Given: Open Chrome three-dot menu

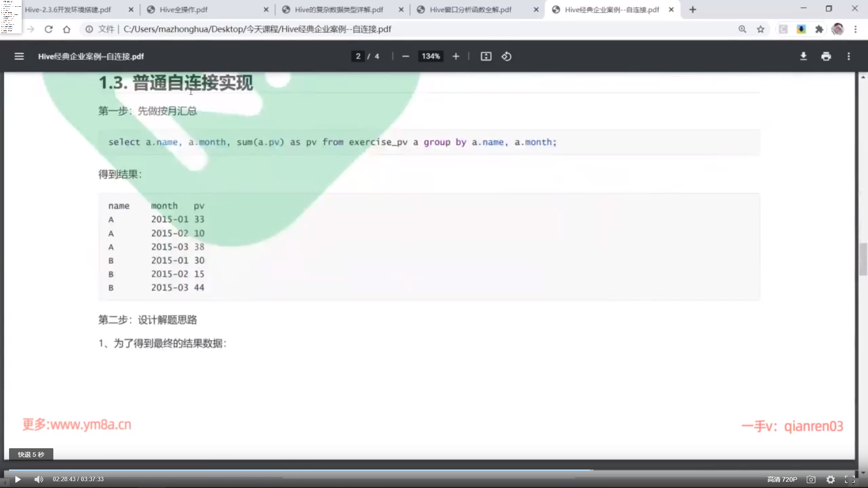Looking at the screenshot, I should [855, 29].
